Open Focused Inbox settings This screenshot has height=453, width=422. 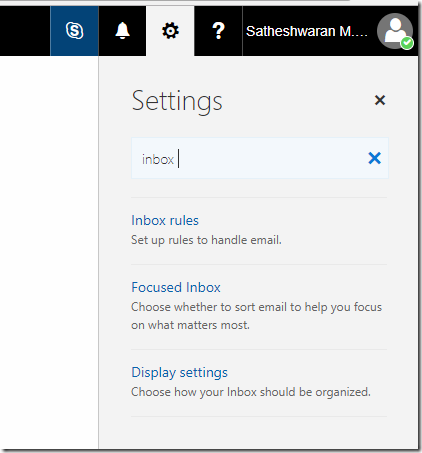[176, 287]
